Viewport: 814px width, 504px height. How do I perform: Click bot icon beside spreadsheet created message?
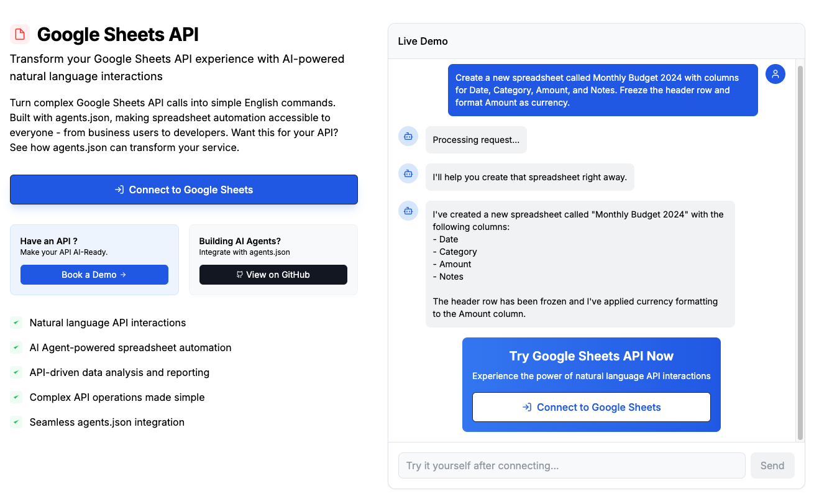click(408, 211)
